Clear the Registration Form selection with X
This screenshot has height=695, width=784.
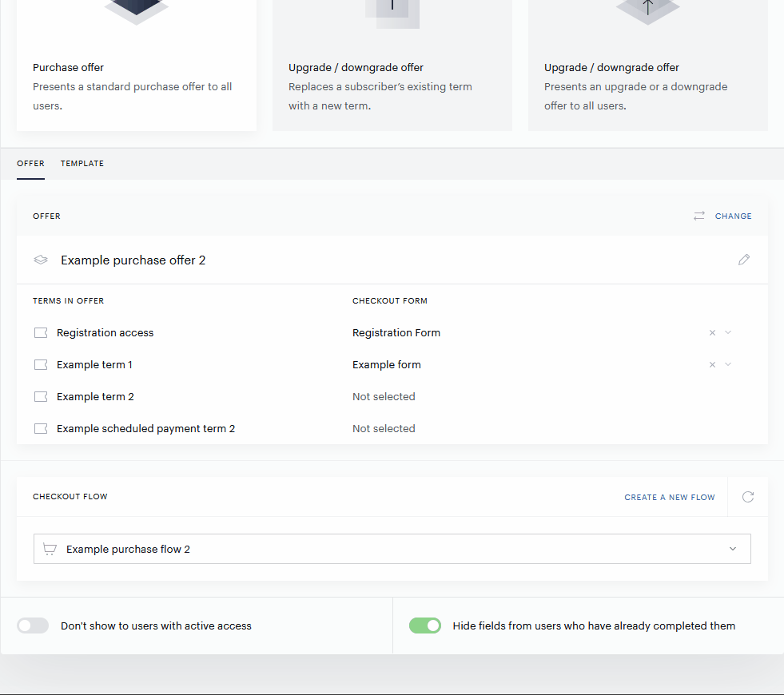point(713,333)
